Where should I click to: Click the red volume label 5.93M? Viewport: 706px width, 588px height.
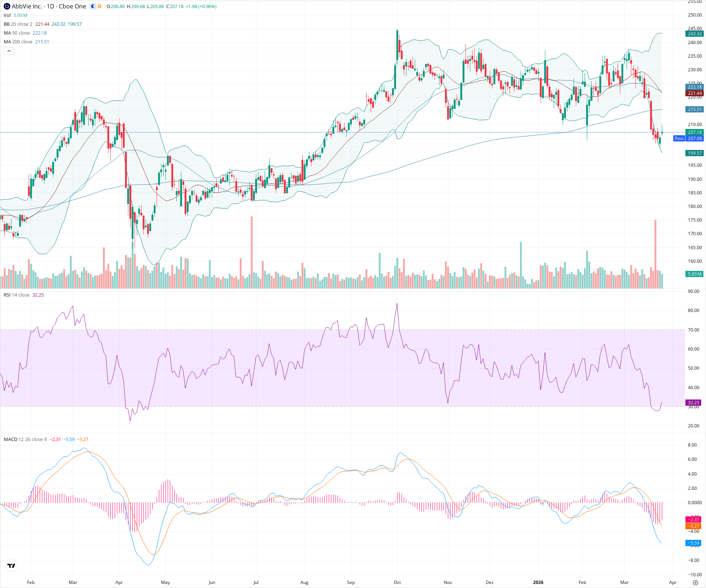click(x=695, y=274)
